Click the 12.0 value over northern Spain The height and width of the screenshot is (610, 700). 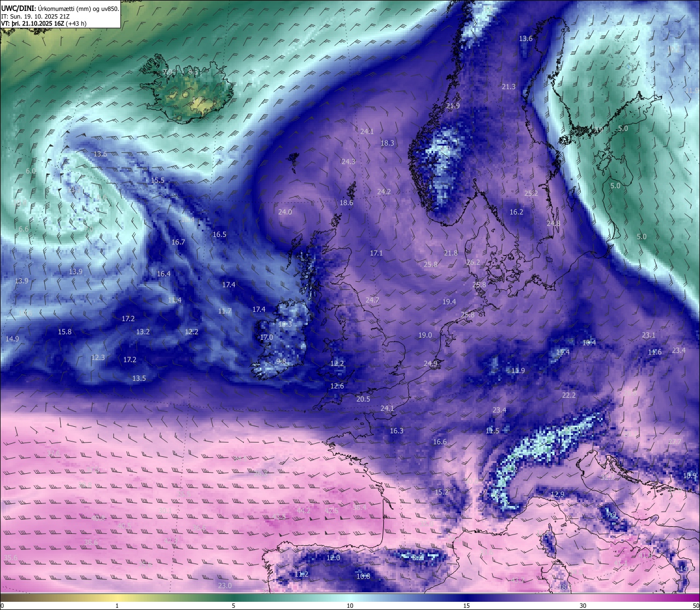point(333,557)
